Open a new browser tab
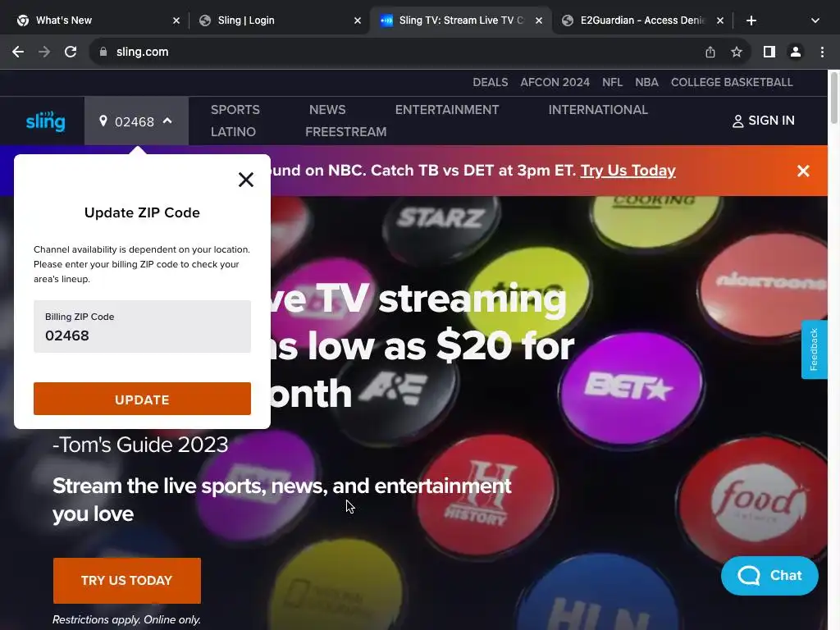Screen dimensions: 840x630 coord(751,21)
